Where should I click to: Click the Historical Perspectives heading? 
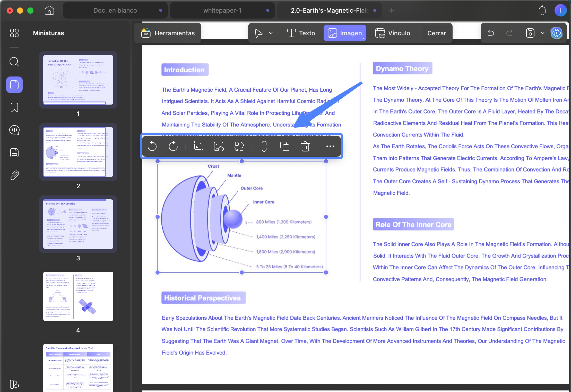click(x=203, y=298)
